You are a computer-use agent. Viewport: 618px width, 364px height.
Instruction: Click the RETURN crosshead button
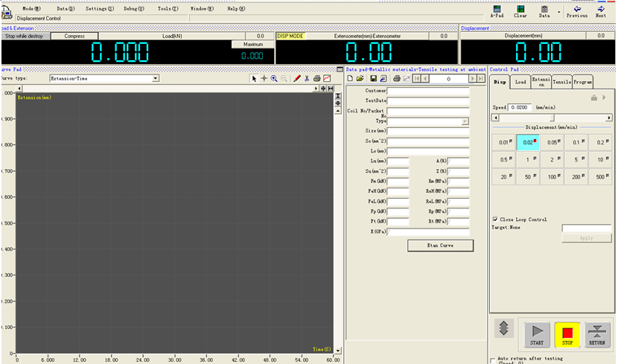pyautogui.click(x=597, y=333)
